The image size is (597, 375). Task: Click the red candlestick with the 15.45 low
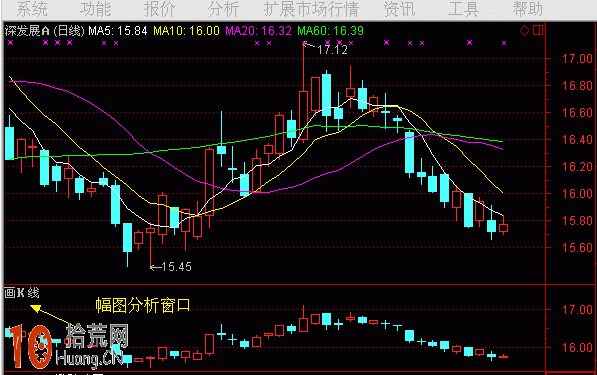click(x=150, y=230)
